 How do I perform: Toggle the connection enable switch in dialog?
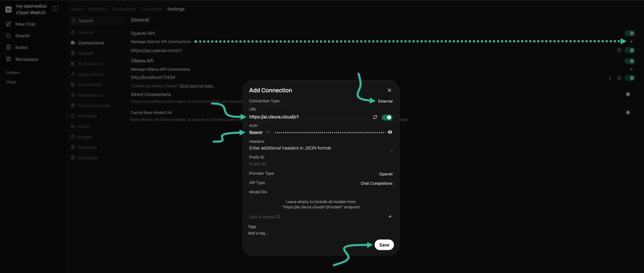[387, 117]
